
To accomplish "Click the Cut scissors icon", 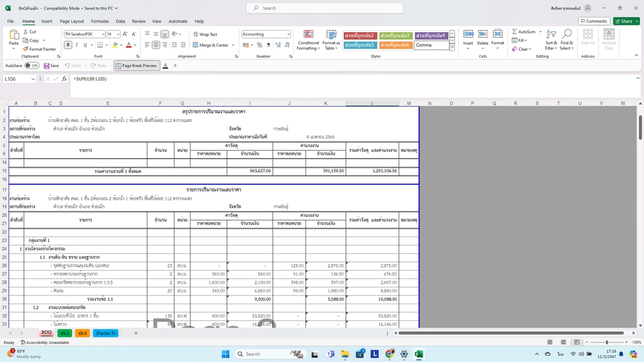I will click(25, 32).
